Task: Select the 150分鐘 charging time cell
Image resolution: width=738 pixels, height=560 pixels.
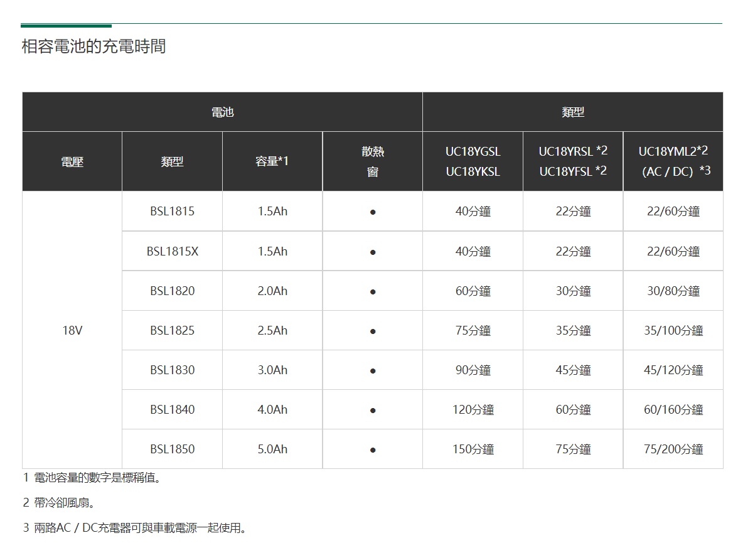Action: (473, 449)
